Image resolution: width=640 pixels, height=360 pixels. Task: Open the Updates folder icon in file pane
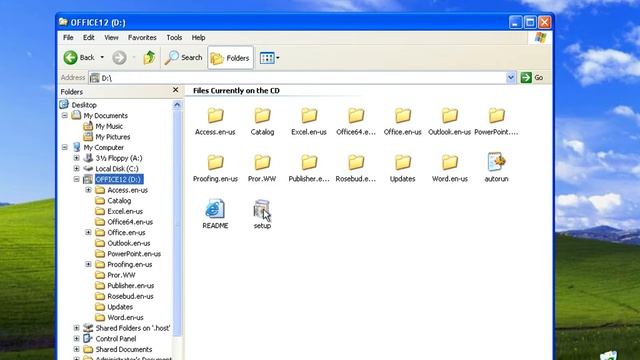(x=402, y=162)
